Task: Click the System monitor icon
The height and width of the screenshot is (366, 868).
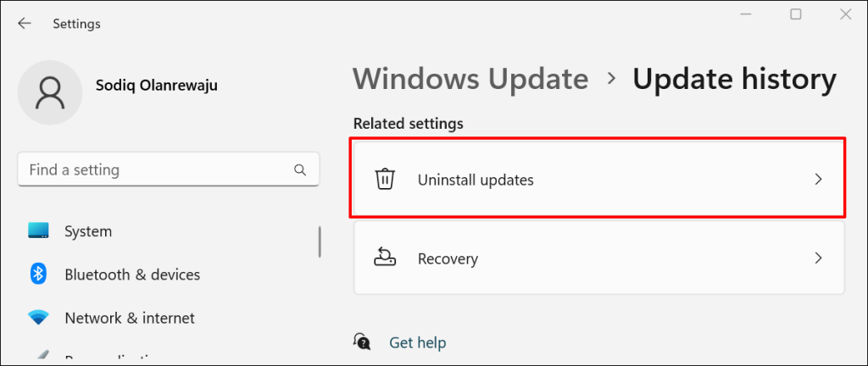Action: coord(38,231)
